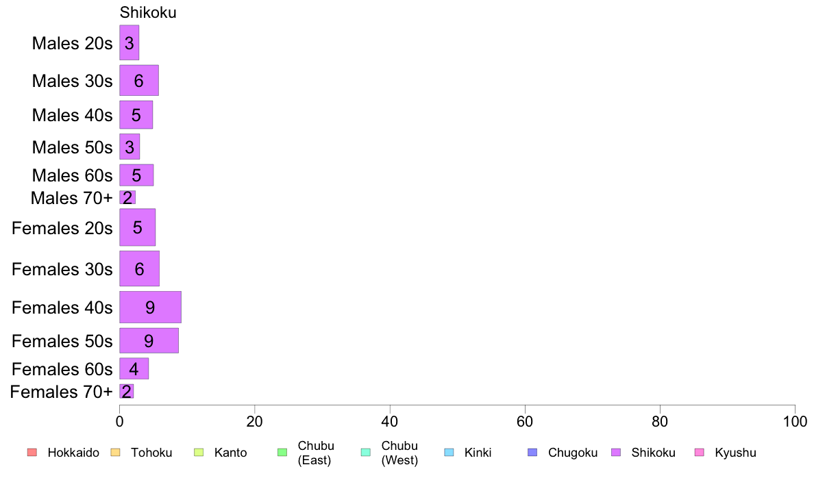The image size is (814, 504).
Task: Select the Females 60s bar
Action: pos(134,368)
